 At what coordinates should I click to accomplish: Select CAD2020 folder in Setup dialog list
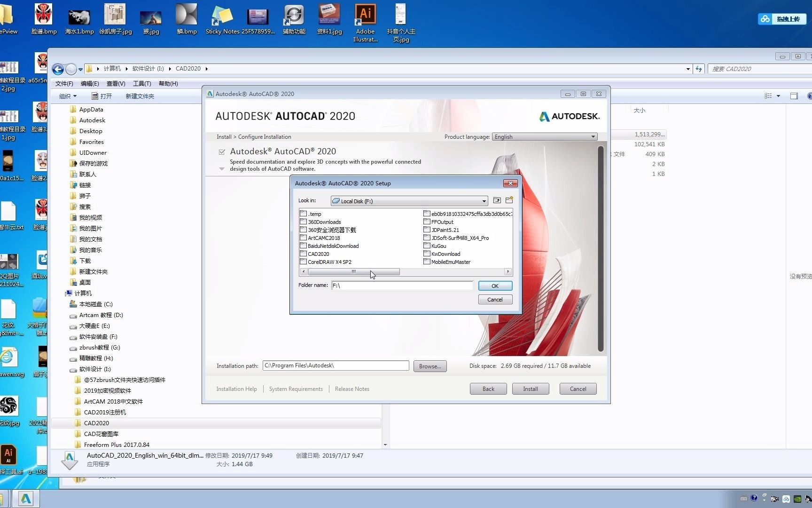pyautogui.click(x=314, y=254)
